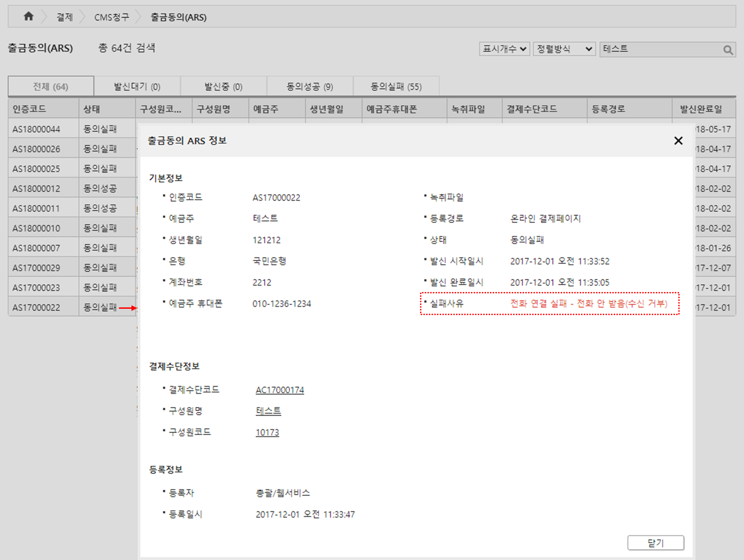
Task: Click 등록자 value 총괄/웹서비스
Action: point(283,493)
